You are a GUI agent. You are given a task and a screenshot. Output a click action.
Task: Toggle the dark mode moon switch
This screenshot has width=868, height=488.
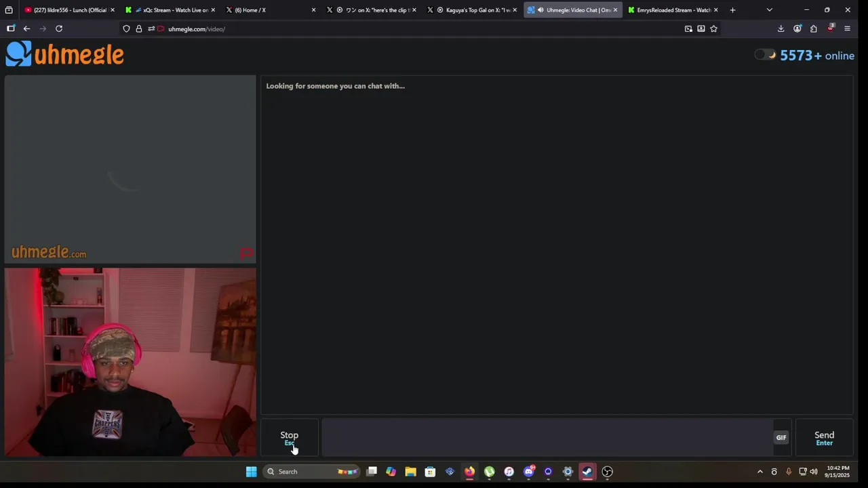point(766,55)
